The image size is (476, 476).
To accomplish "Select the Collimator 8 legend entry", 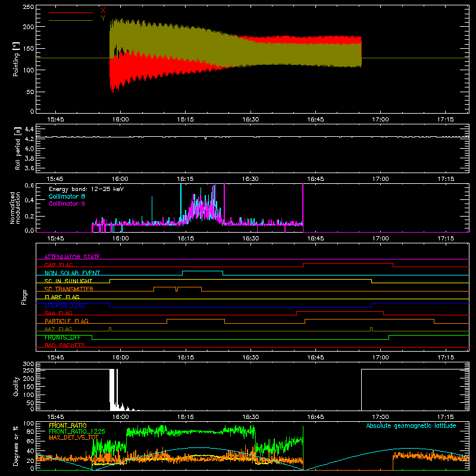I will [x=67, y=196].
